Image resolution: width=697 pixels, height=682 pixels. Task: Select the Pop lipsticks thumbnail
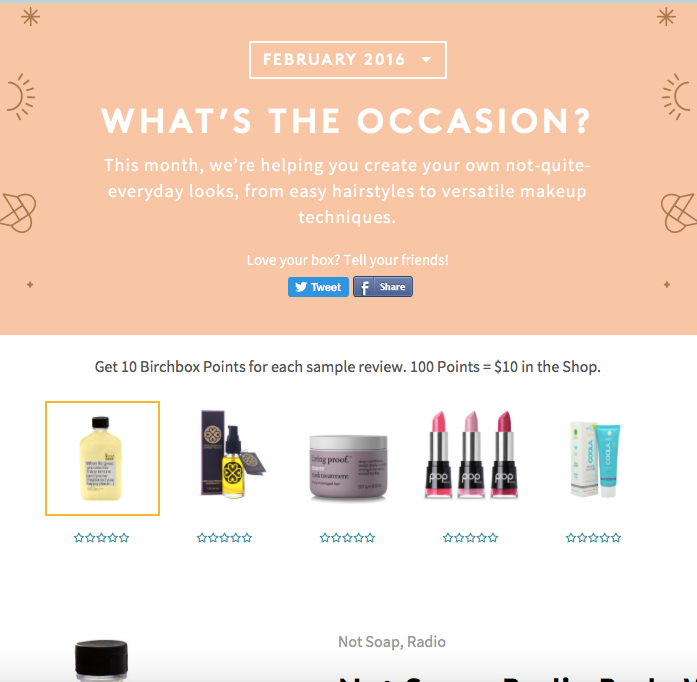[471, 455]
